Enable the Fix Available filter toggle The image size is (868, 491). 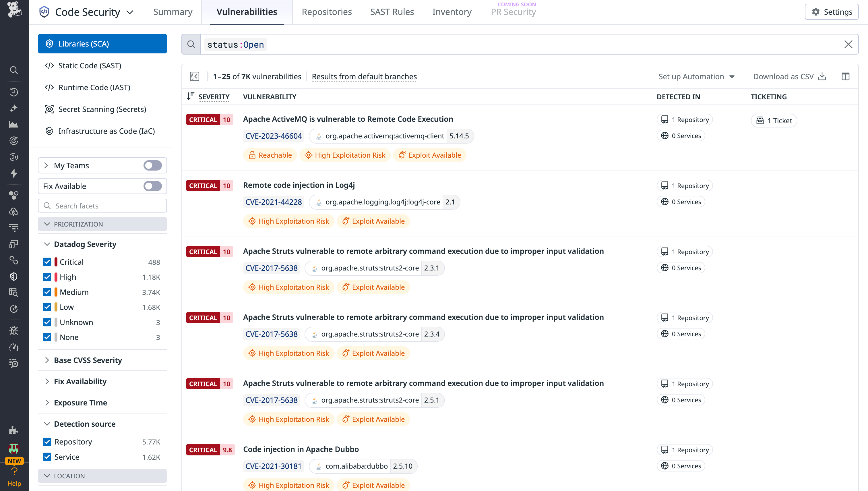click(152, 186)
